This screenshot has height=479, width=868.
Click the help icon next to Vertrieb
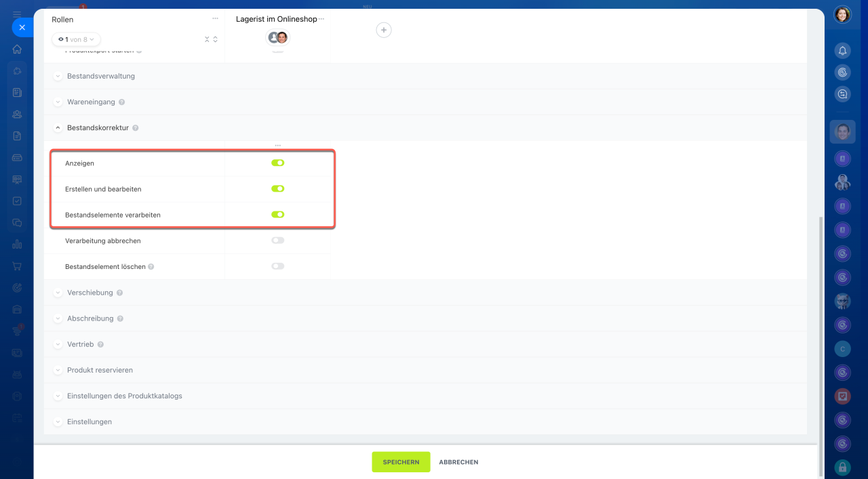click(x=100, y=344)
